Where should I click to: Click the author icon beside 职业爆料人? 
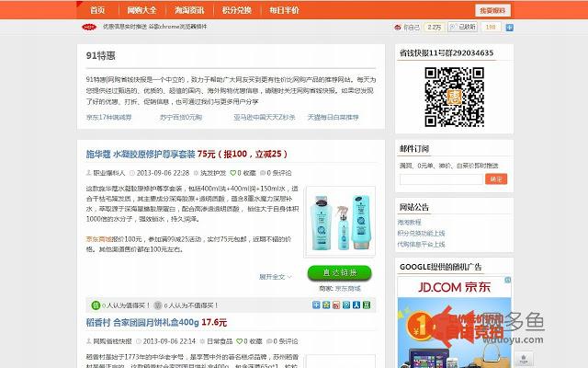pyautogui.click(x=89, y=173)
